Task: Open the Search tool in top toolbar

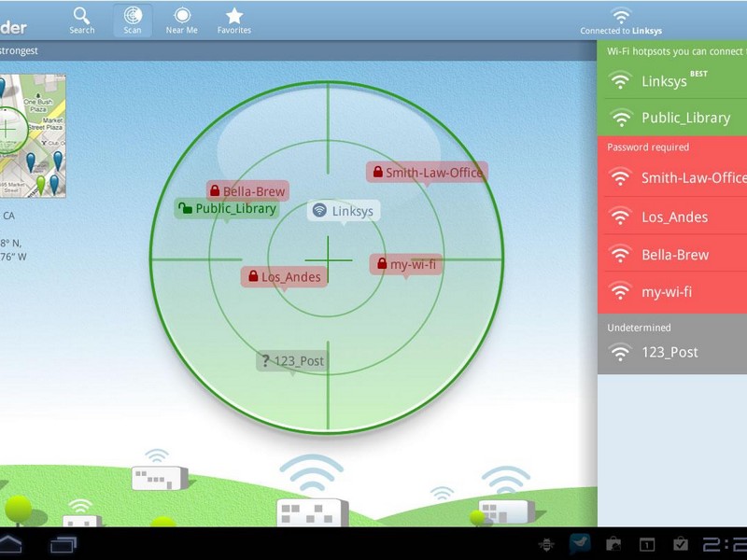Action: tap(82, 21)
